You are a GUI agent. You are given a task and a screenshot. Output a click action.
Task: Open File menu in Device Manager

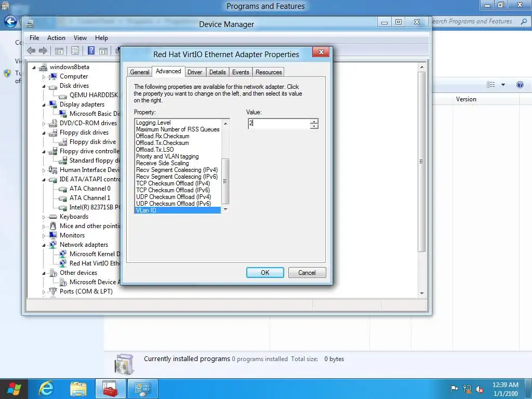tap(34, 38)
